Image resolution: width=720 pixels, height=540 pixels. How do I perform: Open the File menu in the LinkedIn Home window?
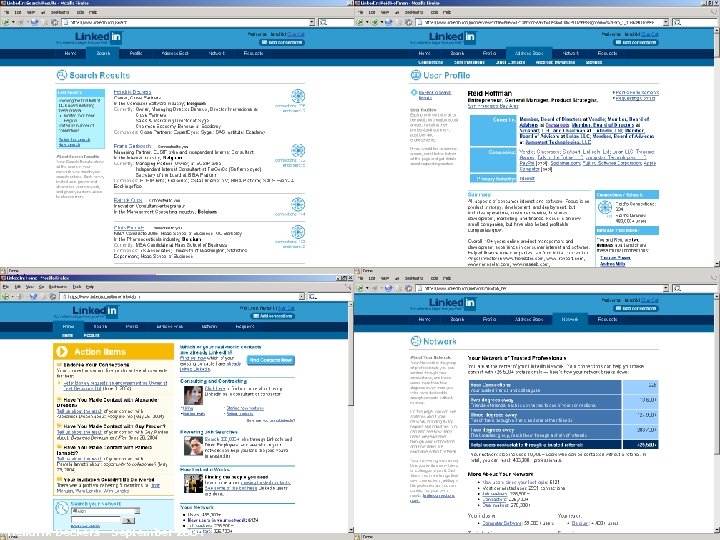6,287
